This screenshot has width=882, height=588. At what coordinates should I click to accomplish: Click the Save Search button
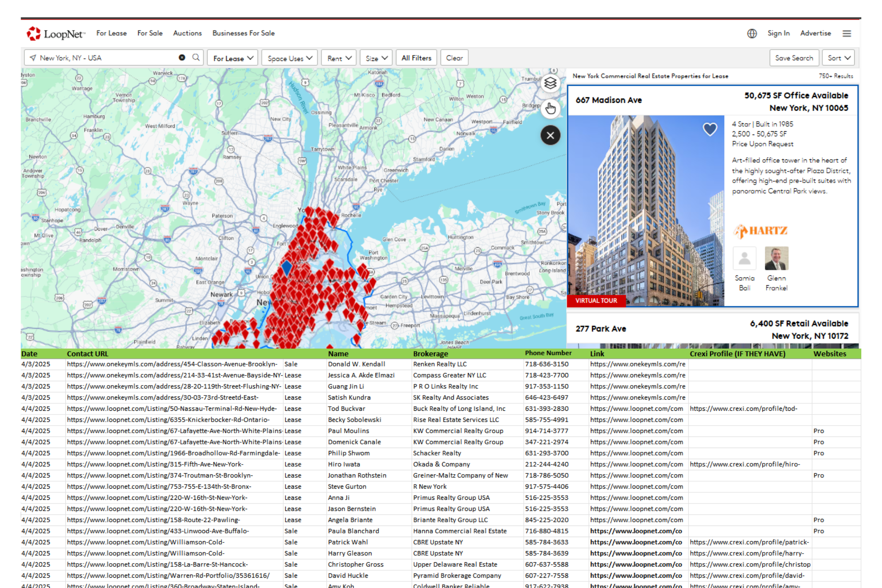click(794, 58)
